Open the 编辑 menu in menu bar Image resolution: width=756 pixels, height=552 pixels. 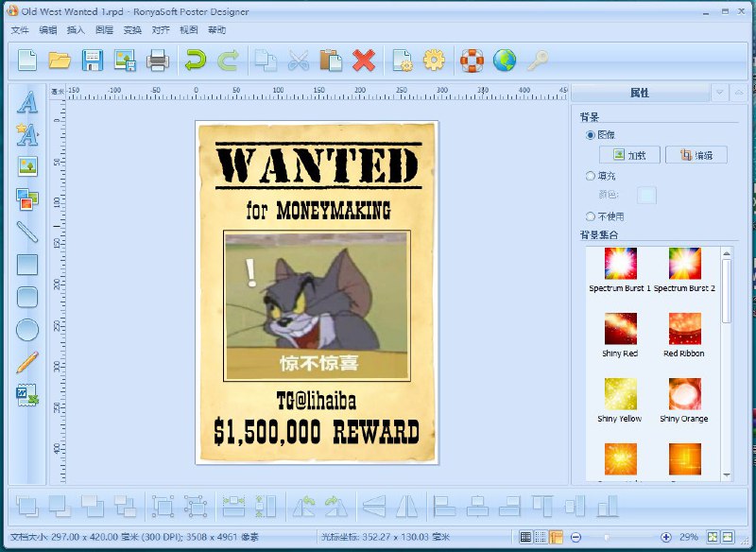(48, 30)
